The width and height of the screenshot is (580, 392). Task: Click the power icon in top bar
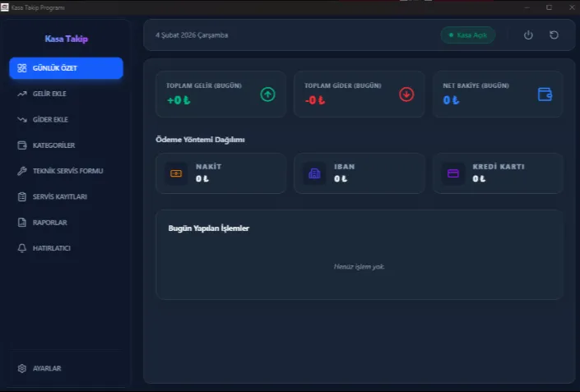(528, 35)
